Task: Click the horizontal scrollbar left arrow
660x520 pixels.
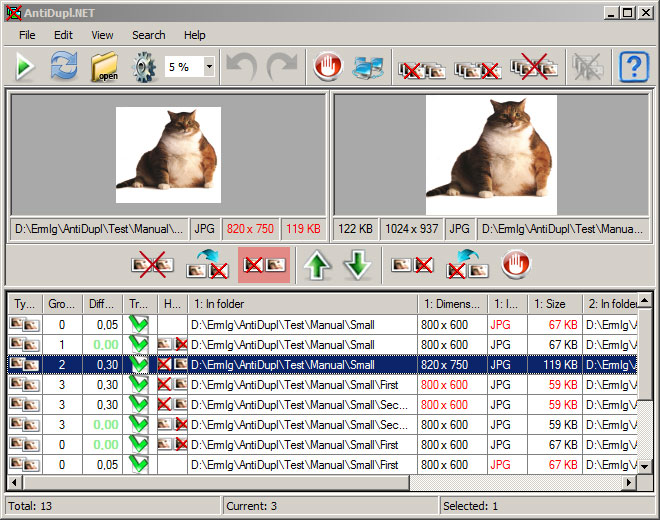Action: point(15,482)
